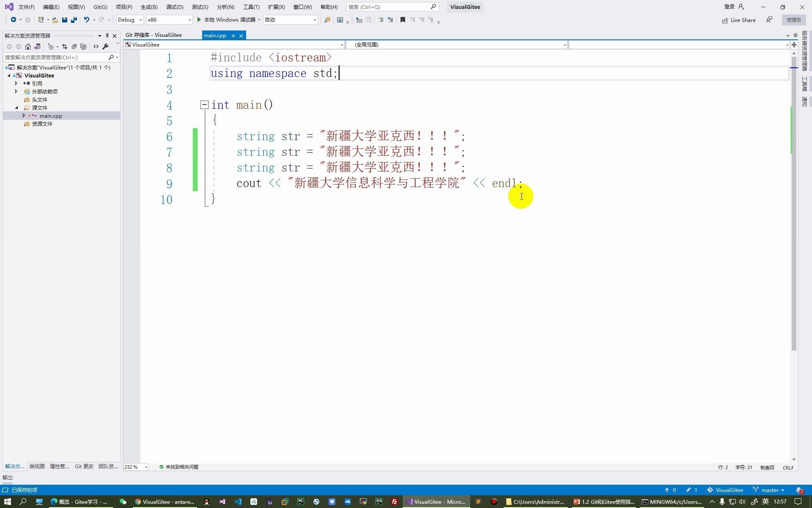Click the Save All toolbar icon
Screen dimensions: 812x508
pyautogui.click(x=74, y=20)
